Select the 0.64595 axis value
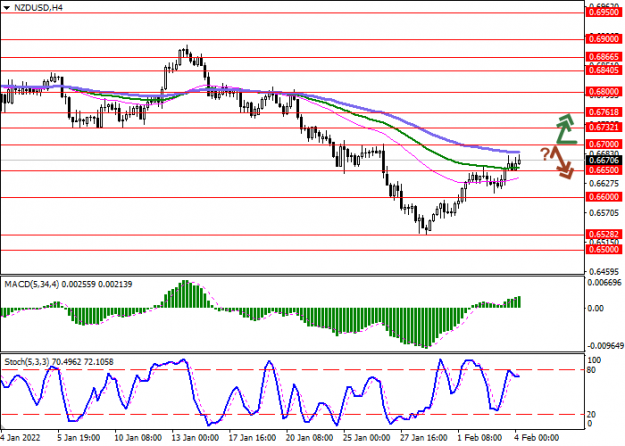The height and width of the screenshot is (446, 625). point(604,272)
